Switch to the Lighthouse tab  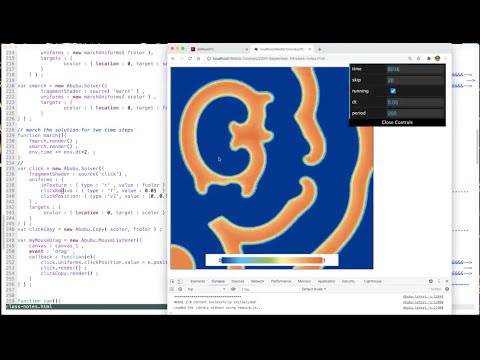[x=373, y=281]
